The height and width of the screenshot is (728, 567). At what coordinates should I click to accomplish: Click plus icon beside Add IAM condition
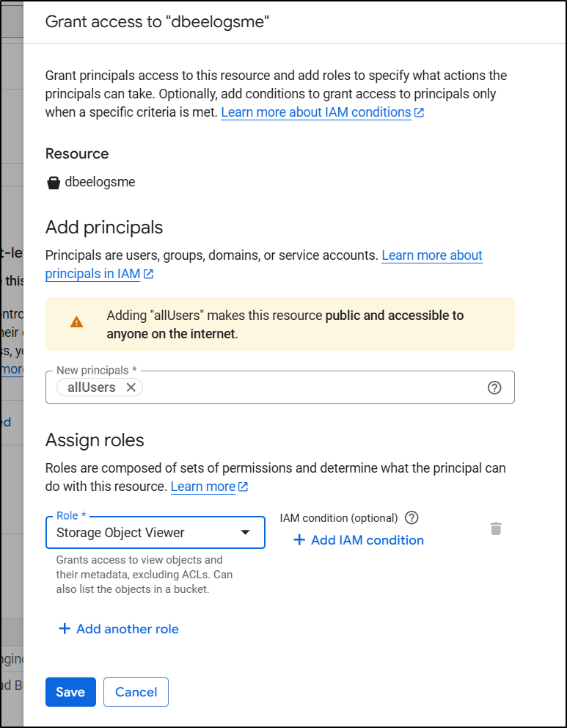(x=299, y=540)
